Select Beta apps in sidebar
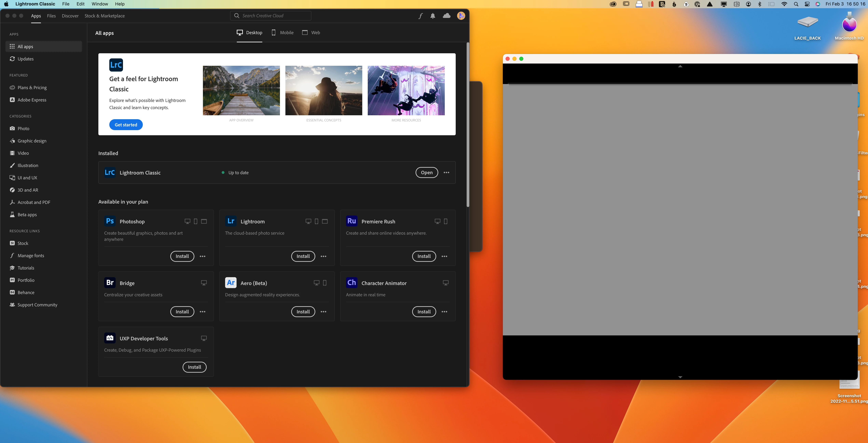The height and width of the screenshot is (443, 868). pos(27,215)
